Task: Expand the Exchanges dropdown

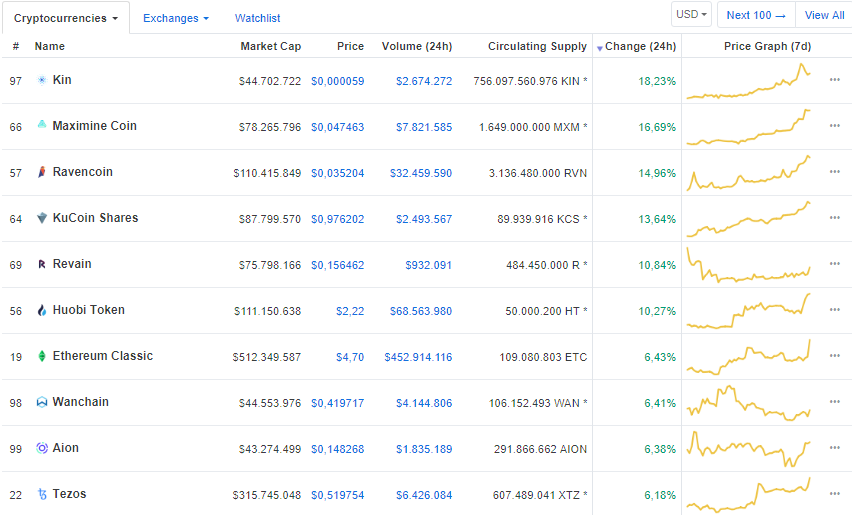Action: point(176,18)
